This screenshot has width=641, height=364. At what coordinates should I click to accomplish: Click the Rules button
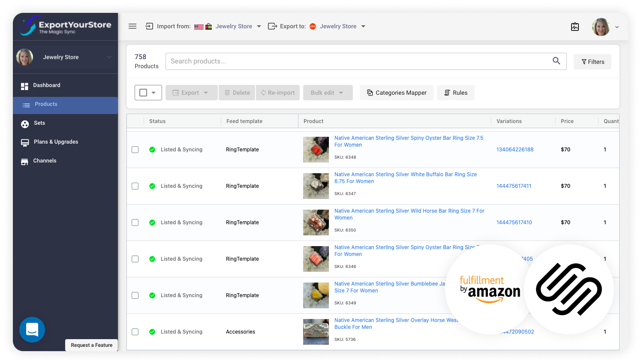click(x=456, y=93)
